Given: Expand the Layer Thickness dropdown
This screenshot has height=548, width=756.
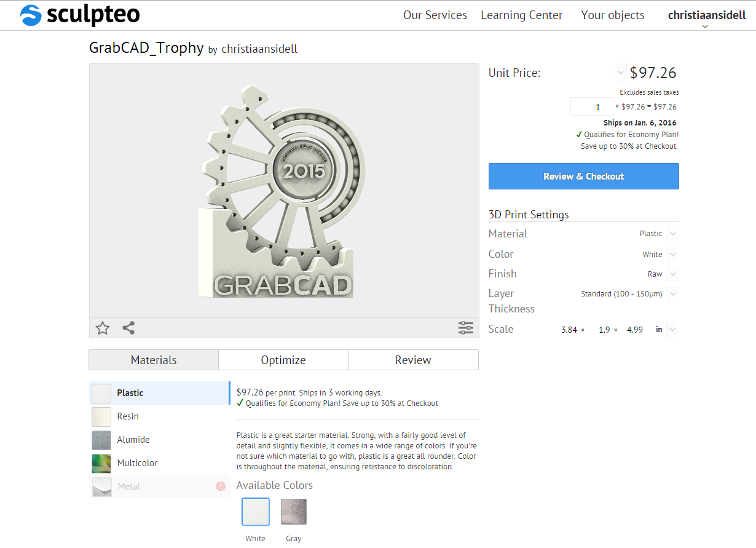Looking at the screenshot, I should 672,294.
